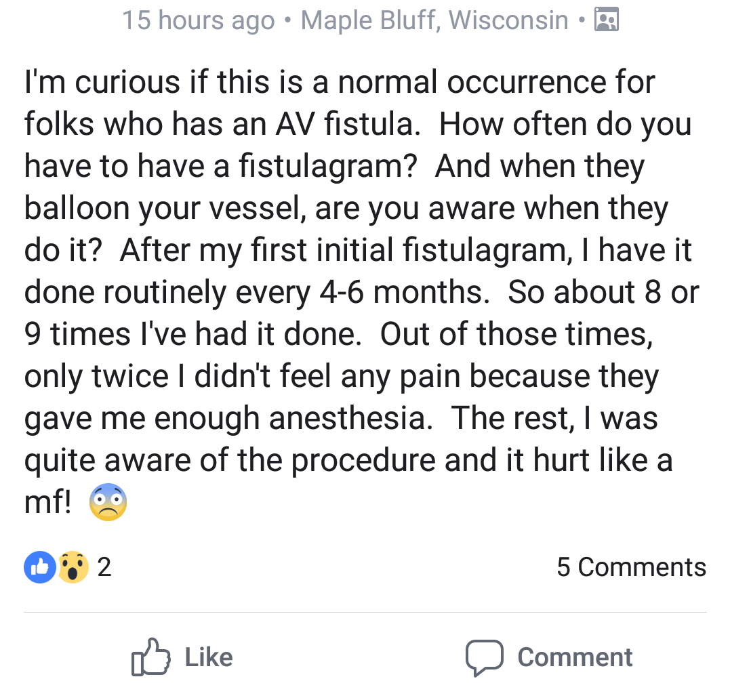730x700 pixels.
Task: Open the reaction count showing 2
Action: point(104,568)
